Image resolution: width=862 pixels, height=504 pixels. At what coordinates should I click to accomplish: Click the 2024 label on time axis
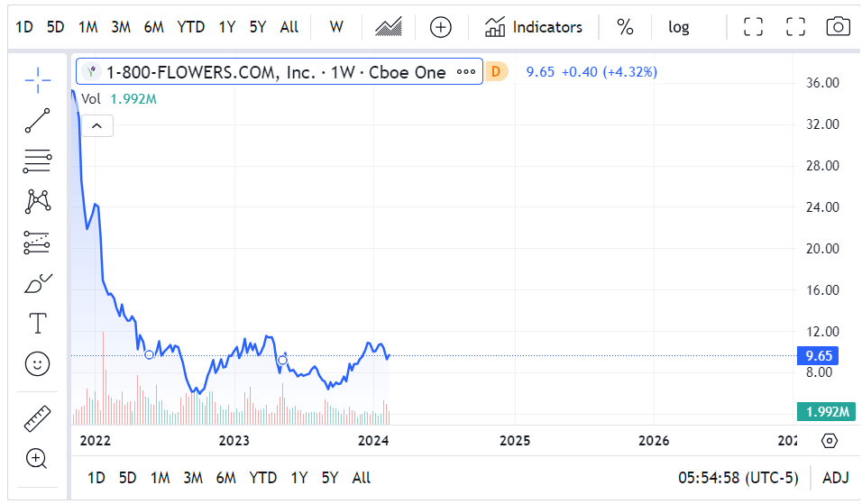(373, 441)
